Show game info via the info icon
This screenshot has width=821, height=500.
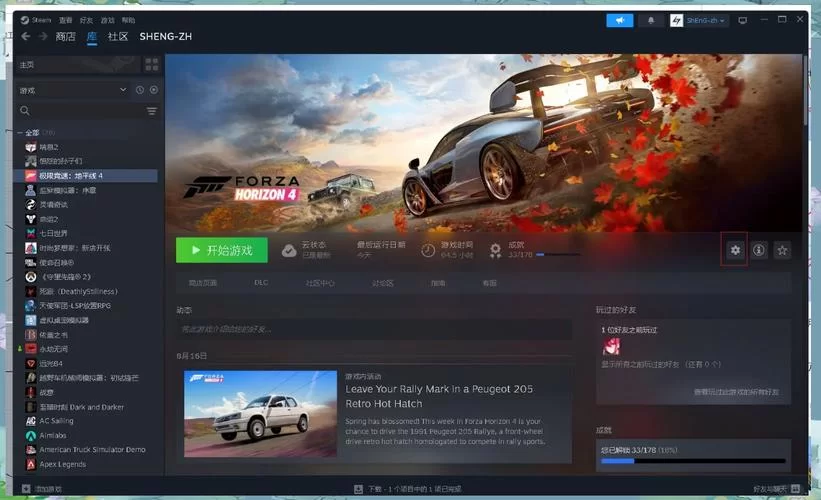(x=759, y=250)
